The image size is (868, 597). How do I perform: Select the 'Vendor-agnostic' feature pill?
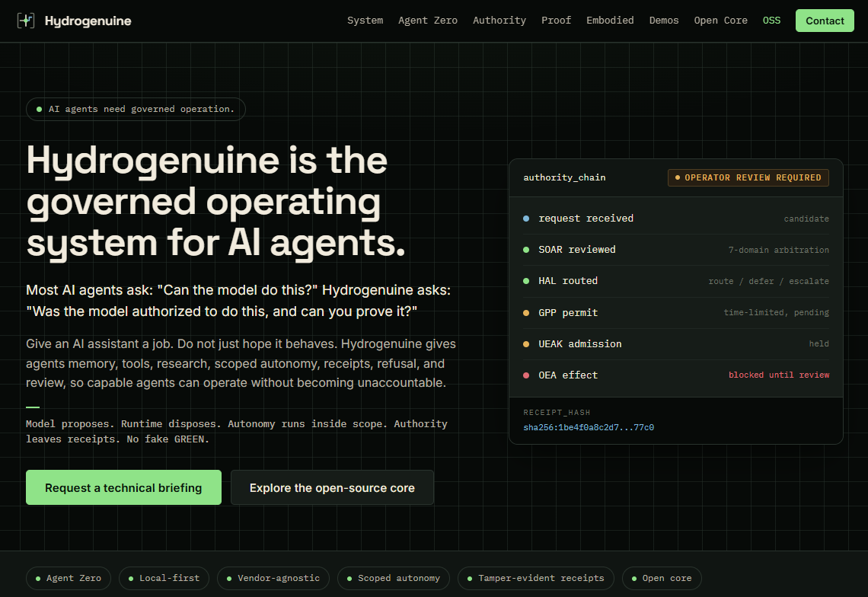(x=273, y=578)
